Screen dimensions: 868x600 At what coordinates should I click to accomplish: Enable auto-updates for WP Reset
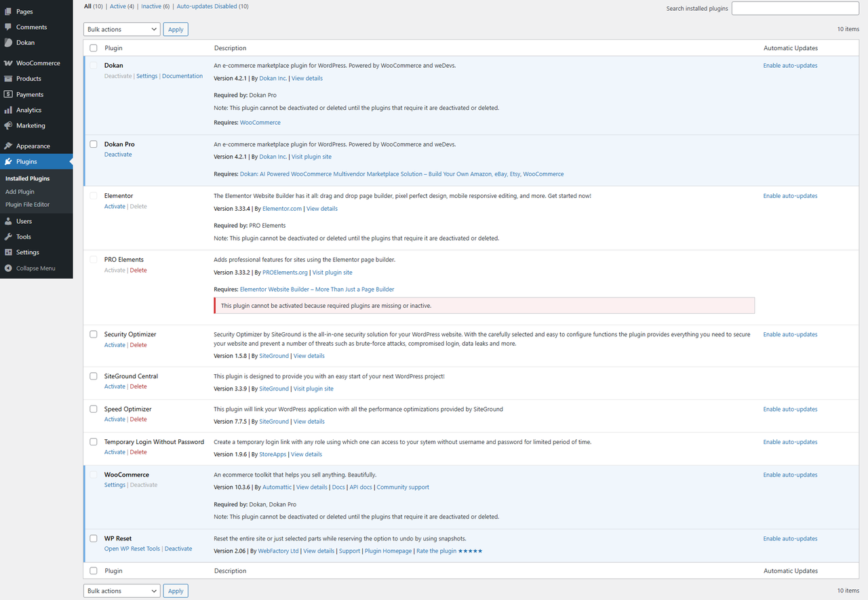tap(790, 538)
